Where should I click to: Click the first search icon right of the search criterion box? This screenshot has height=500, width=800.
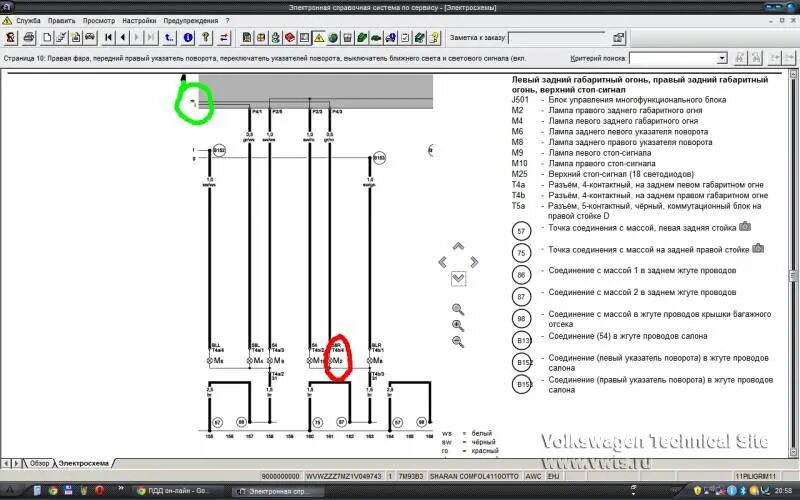(739, 58)
